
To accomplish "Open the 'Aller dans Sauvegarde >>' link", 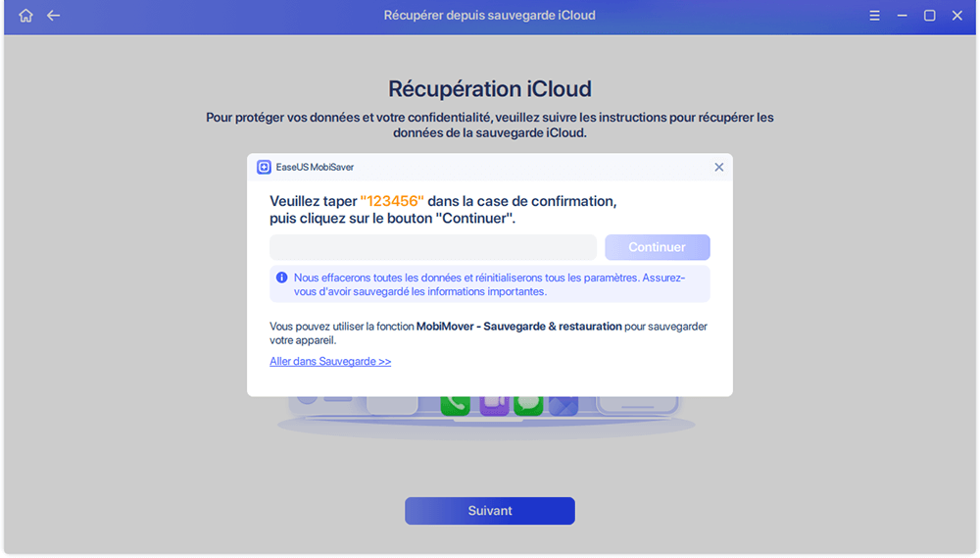I will [x=330, y=362].
